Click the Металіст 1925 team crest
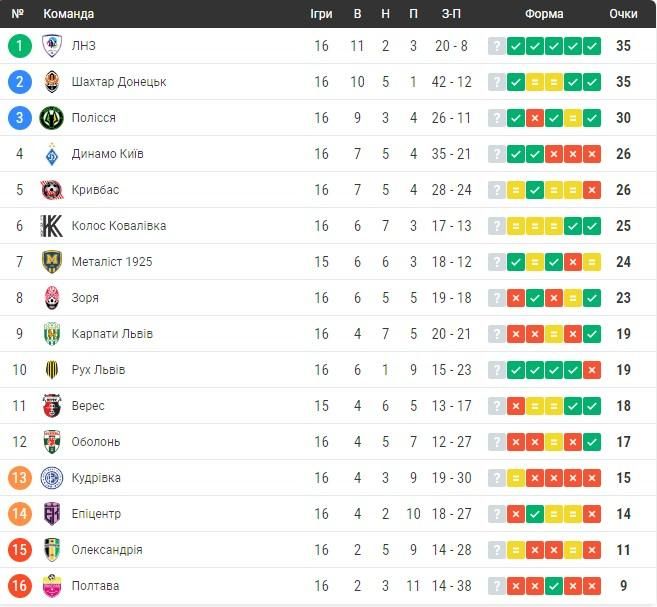The height and width of the screenshot is (607, 657). (x=51, y=262)
